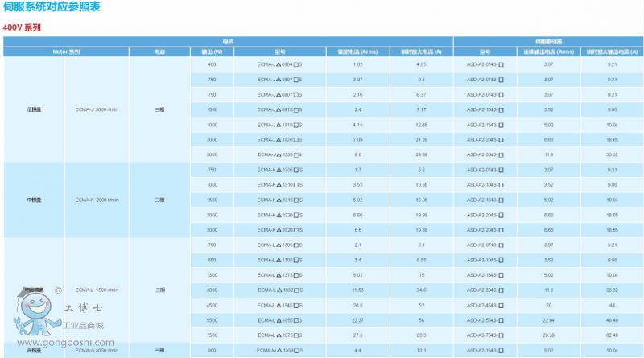Click the registered trademark symbol beside the mascot
The width and height of the screenshot is (644, 358).
57,290
